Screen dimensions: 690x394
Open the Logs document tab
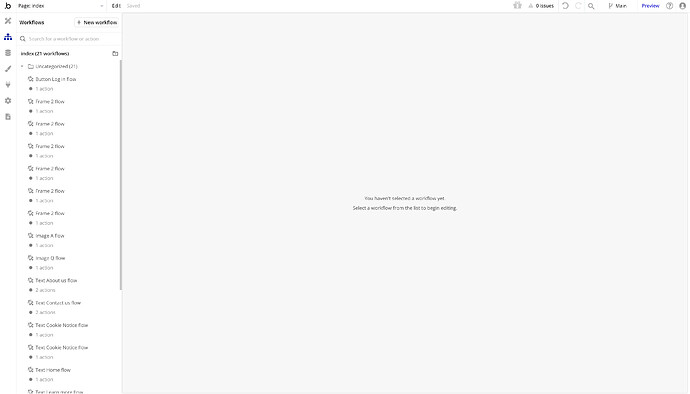click(x=8, y=117)
